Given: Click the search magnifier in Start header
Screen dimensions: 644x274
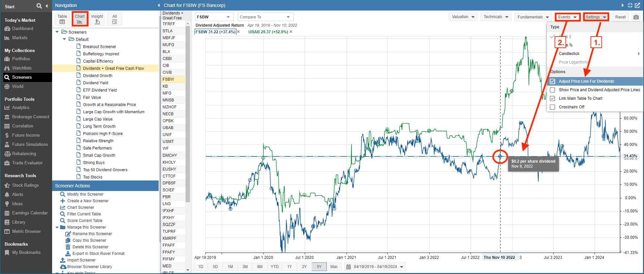Looking at the screenshot, I should coord(39,6).
